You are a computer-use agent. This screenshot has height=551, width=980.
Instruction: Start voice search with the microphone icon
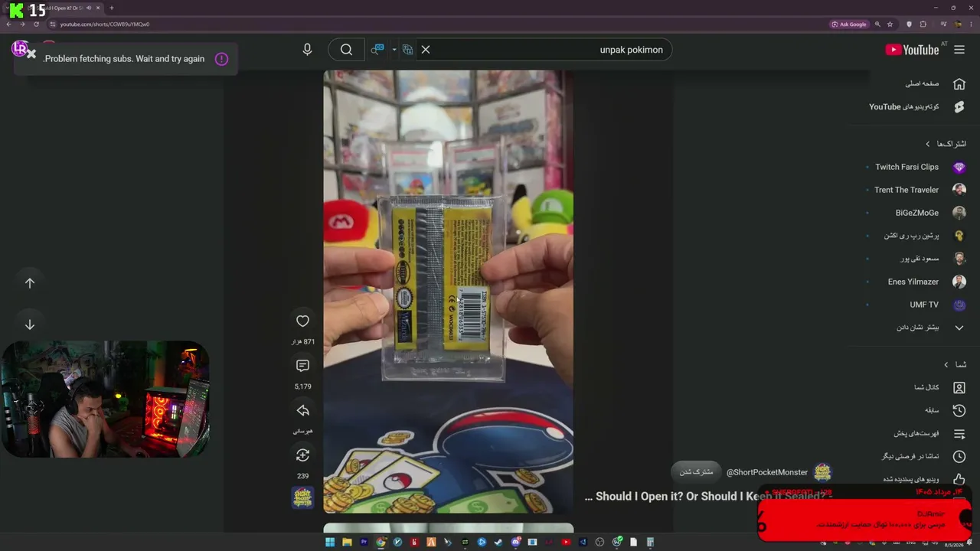(x=307, y=50)
